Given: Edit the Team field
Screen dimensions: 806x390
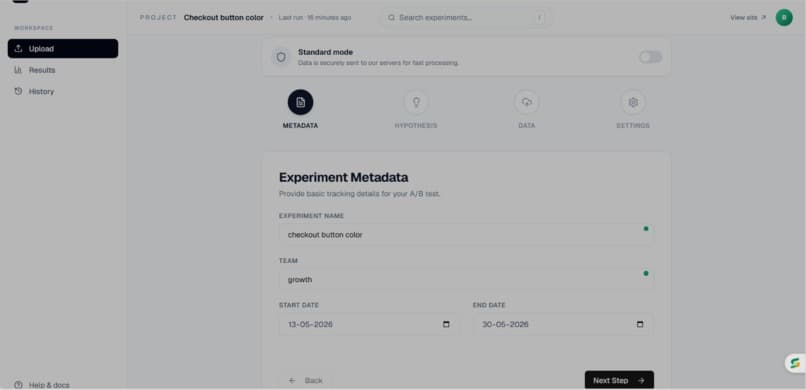Looking at the screenshot, I should pos(466,280).
